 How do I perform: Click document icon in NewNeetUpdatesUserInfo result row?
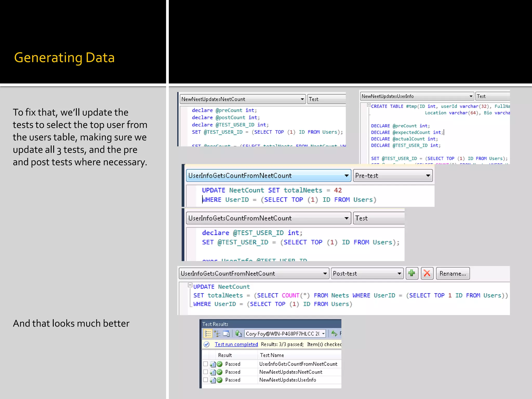213,380
